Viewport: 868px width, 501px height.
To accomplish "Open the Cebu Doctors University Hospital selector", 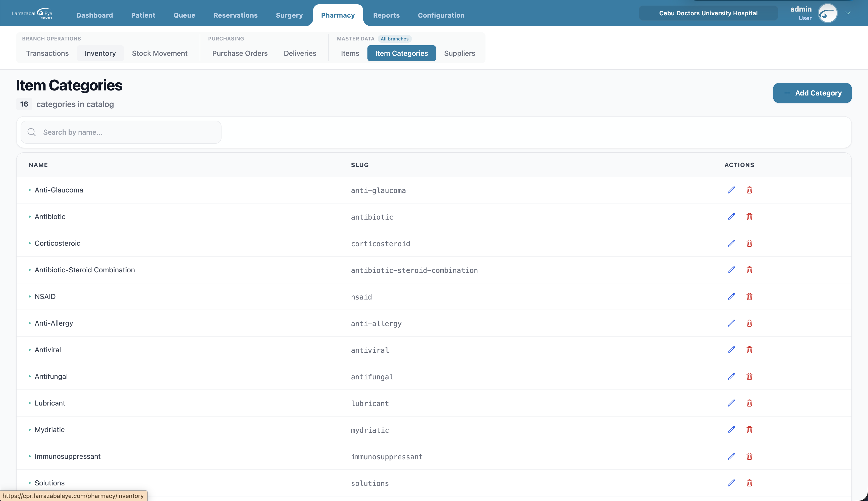I will [x=708, y=13].
